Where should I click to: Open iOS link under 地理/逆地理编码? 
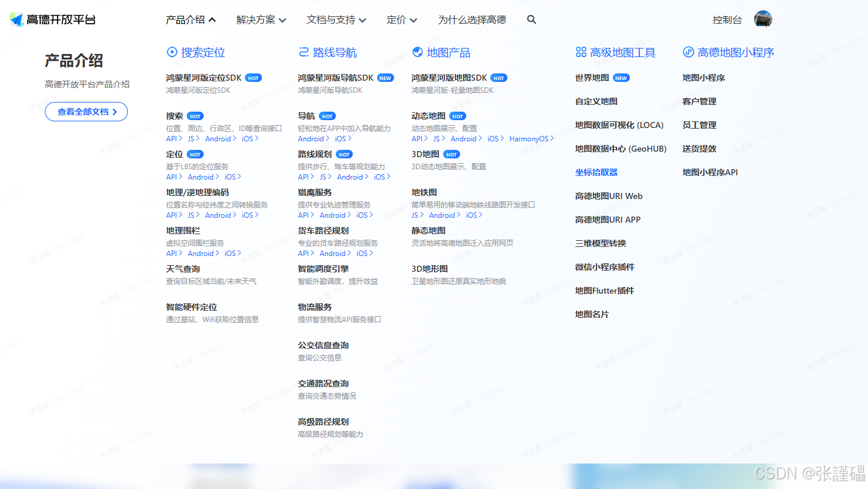tap(250, 215)
